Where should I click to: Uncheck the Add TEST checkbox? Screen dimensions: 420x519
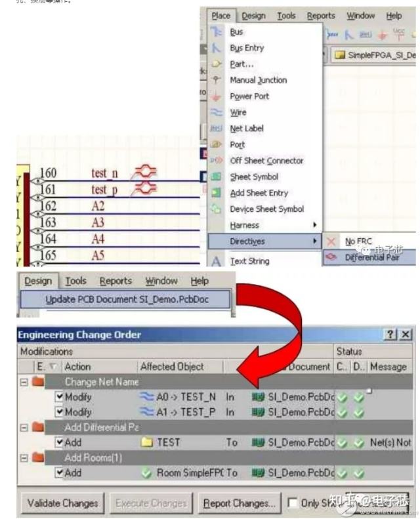click(x=59, y=442)
